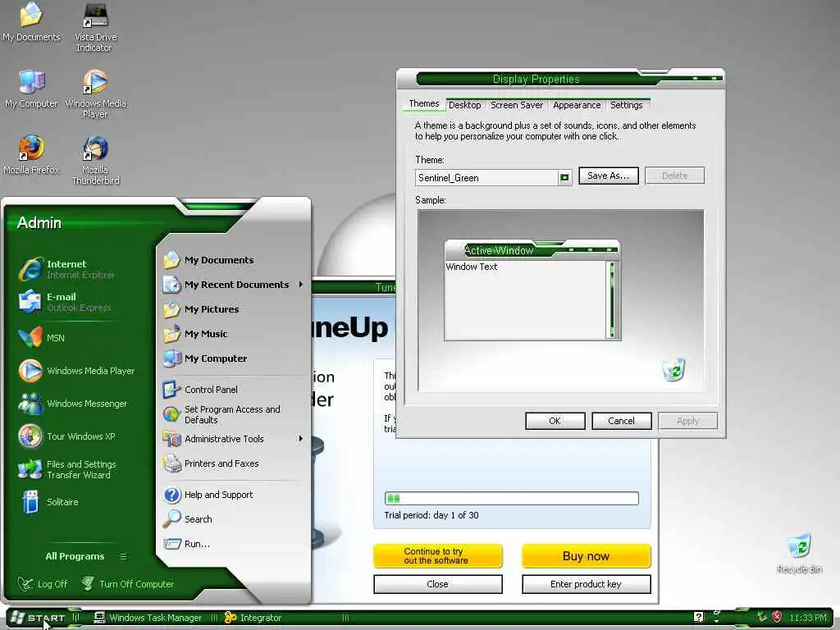This screenshot has height=630, width=840.
Task: Launch Windows Media Player desktop shortcut
Action: (95, 94)
